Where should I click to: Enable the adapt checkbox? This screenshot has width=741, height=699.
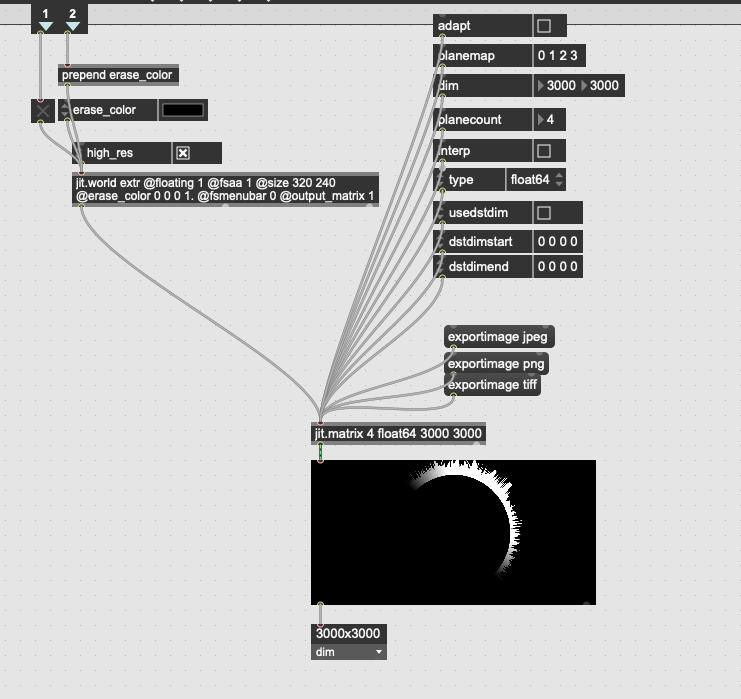[544, 26]
